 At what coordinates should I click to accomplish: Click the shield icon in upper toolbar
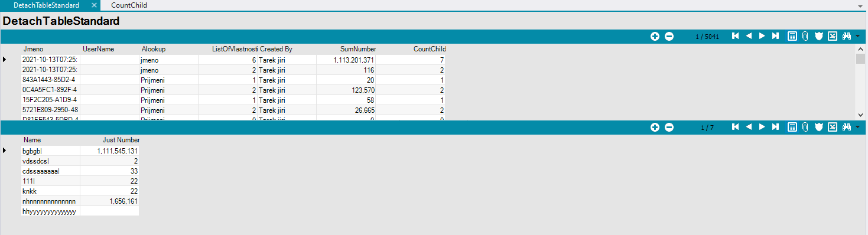(818, 36)
